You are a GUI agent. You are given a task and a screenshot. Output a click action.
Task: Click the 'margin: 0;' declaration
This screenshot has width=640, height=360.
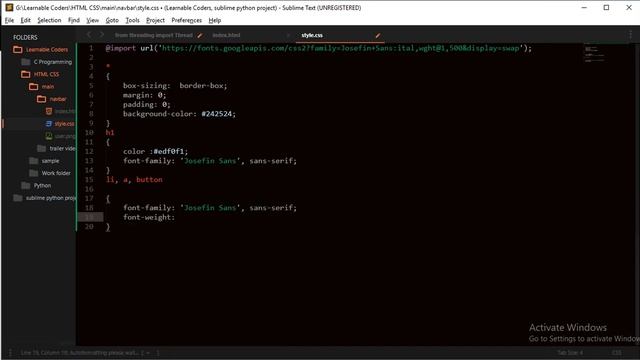tap(144, 95)
